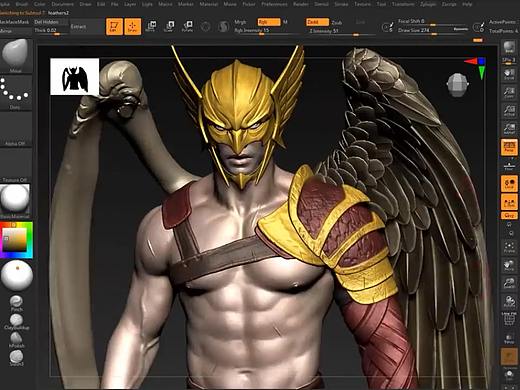
Task: Open the Alpha Off selector
Action: [x=16, y=129]
